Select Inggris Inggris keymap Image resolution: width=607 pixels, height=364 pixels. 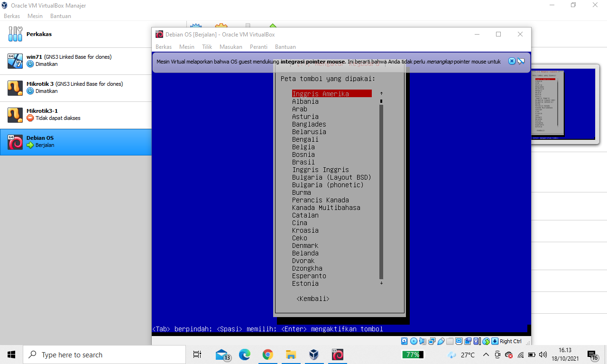point(321,170)
